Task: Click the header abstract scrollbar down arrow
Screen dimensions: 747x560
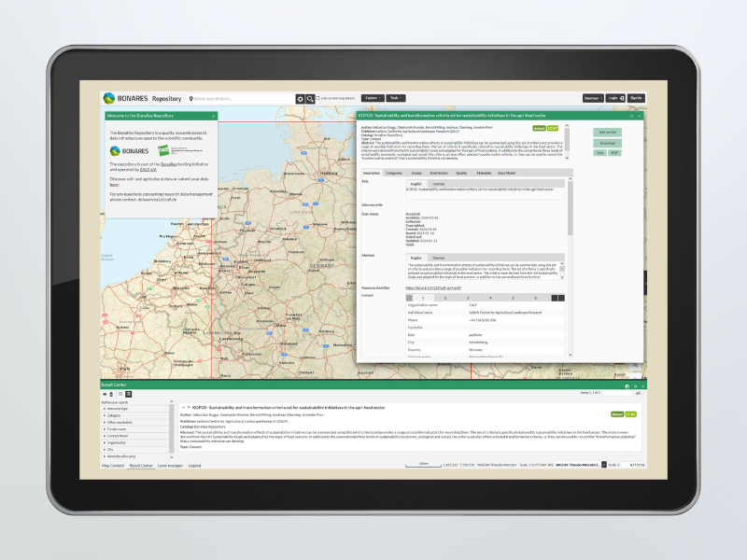Action: pos(567,158)
